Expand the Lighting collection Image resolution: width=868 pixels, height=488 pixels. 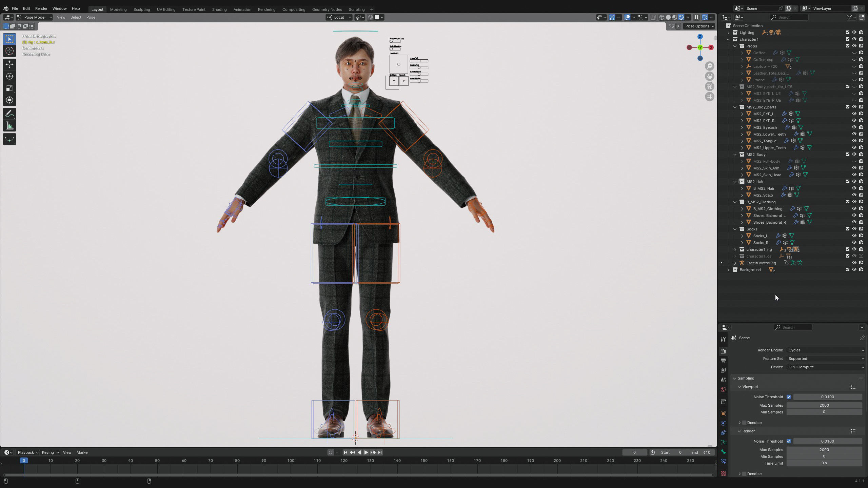[728, 33]
